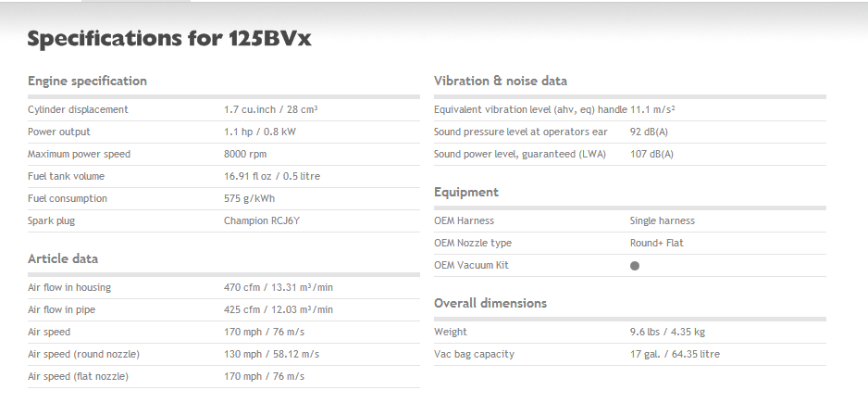
Task: Click the Vac bag capacity label
Action: [474, 354]
